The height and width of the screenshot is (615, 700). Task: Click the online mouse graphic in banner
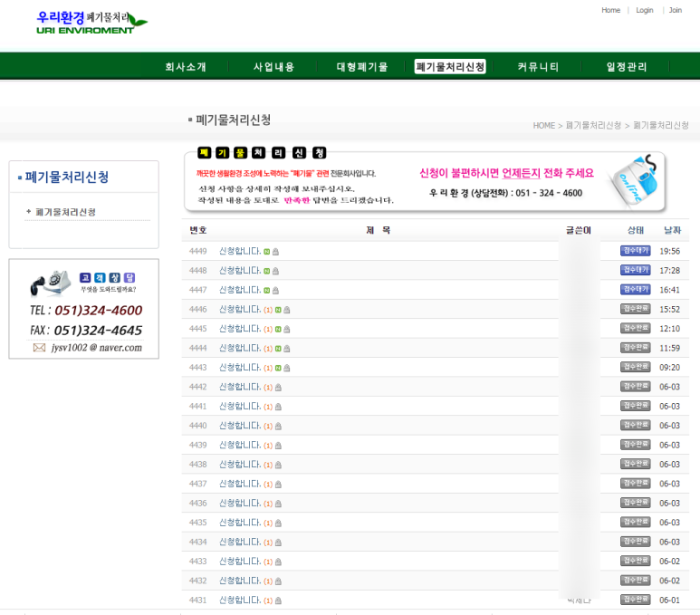click(x=636, y=180)
